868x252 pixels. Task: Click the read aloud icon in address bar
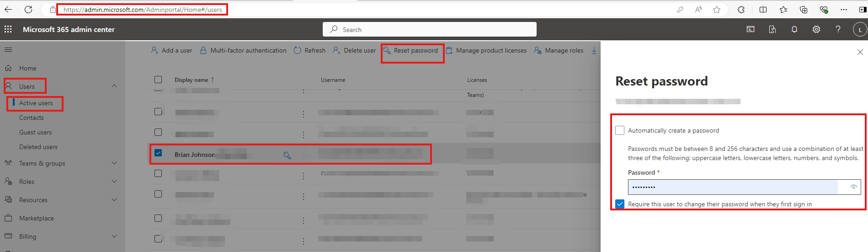(x=698, y=10)
